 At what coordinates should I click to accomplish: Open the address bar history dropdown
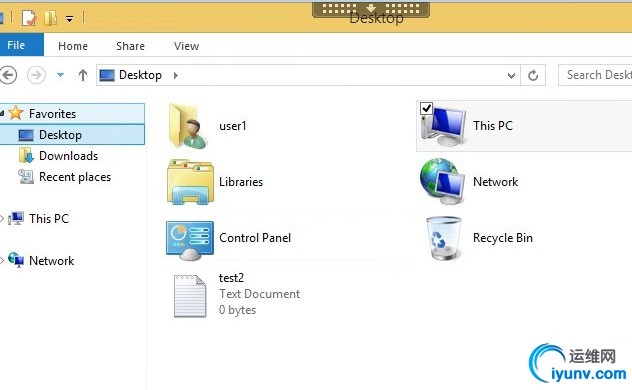pos(511,75)
